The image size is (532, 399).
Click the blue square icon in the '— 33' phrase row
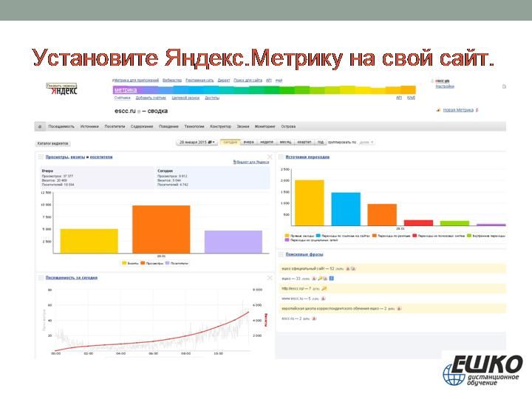point(332,279)
